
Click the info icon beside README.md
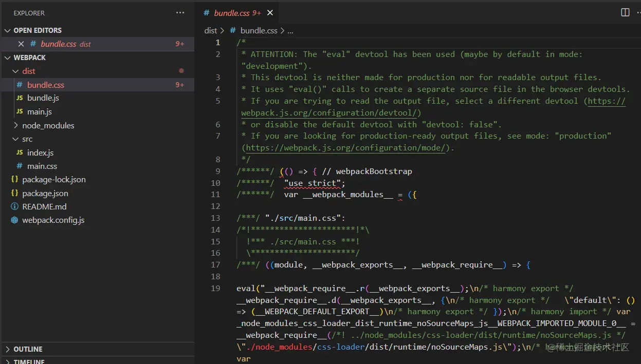pyautogui.click(x=14, y=206)
